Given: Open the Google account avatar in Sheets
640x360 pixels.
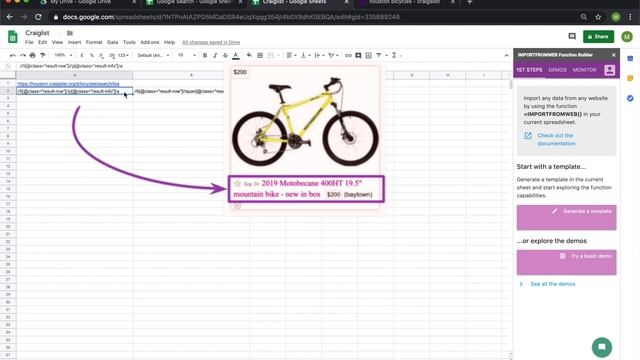Looking at the screenshot, I should point(627,36).
